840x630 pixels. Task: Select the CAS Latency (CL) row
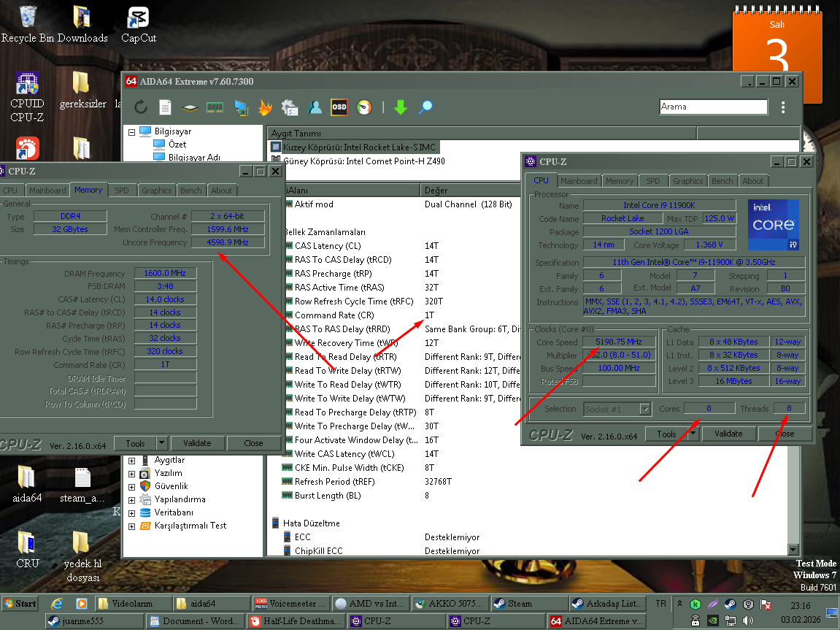click(328, 246)
